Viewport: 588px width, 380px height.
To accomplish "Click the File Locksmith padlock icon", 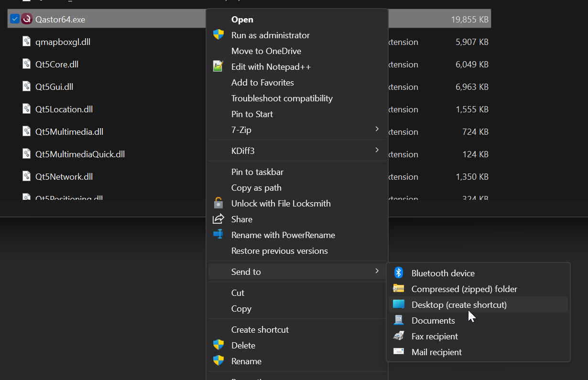I will tap(218, 203).
